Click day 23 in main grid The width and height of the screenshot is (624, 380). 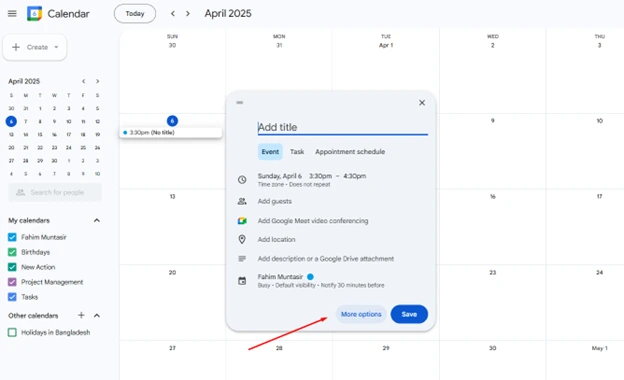click(493, 273)
